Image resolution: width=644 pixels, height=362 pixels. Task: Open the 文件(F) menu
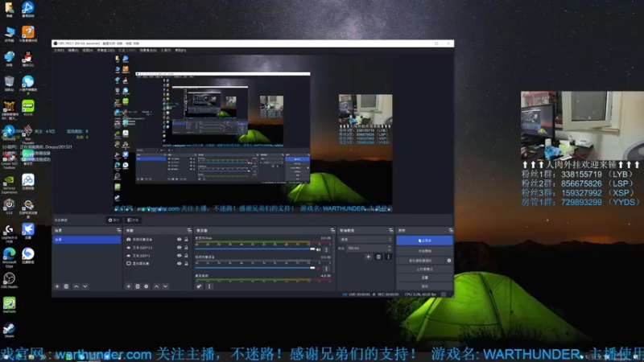59,51
